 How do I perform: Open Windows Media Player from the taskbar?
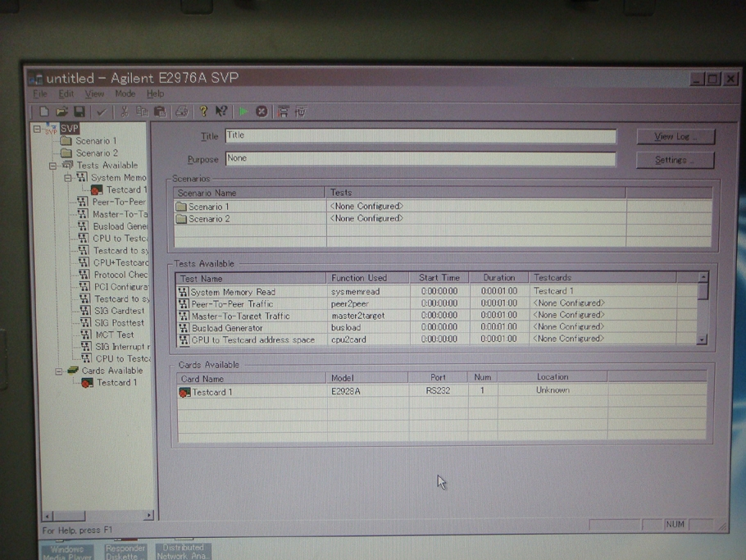click(x=67, y=553)
